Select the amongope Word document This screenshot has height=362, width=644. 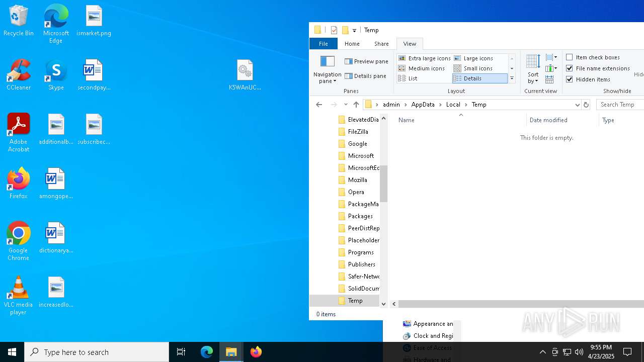click(x=56, y=184)
